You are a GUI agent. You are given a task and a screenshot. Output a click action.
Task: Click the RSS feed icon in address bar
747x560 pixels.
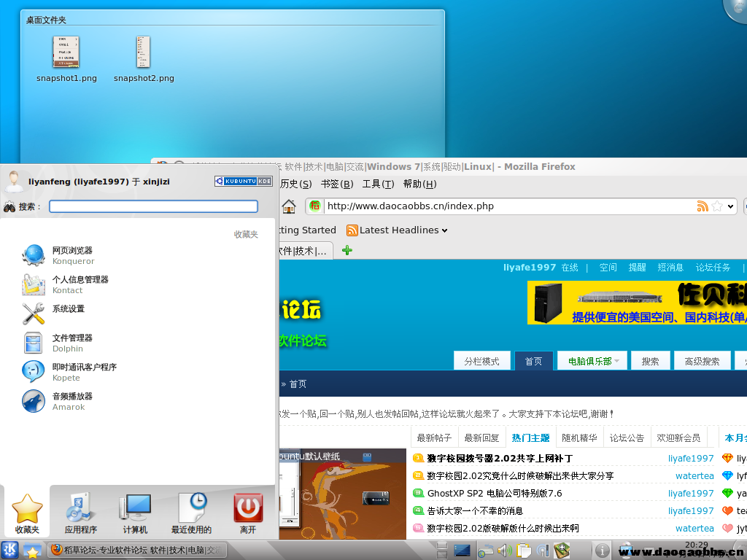(x=703, y=206)
